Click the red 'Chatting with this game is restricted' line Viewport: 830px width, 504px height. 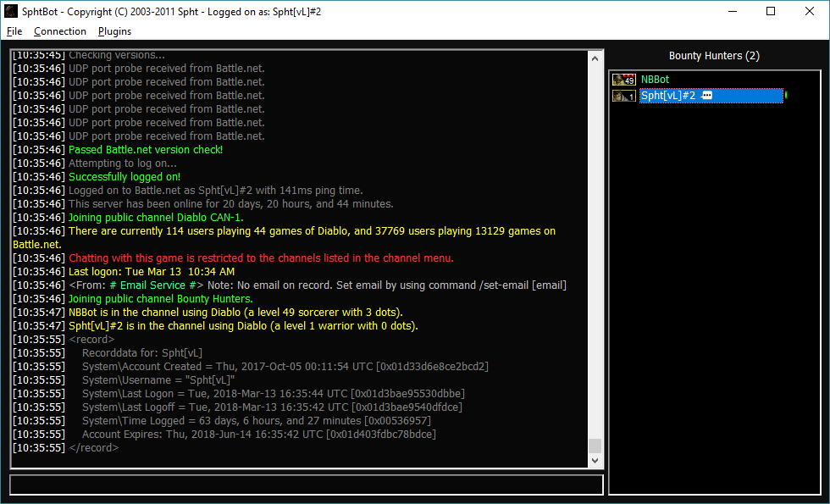click(x=261, y=258)
